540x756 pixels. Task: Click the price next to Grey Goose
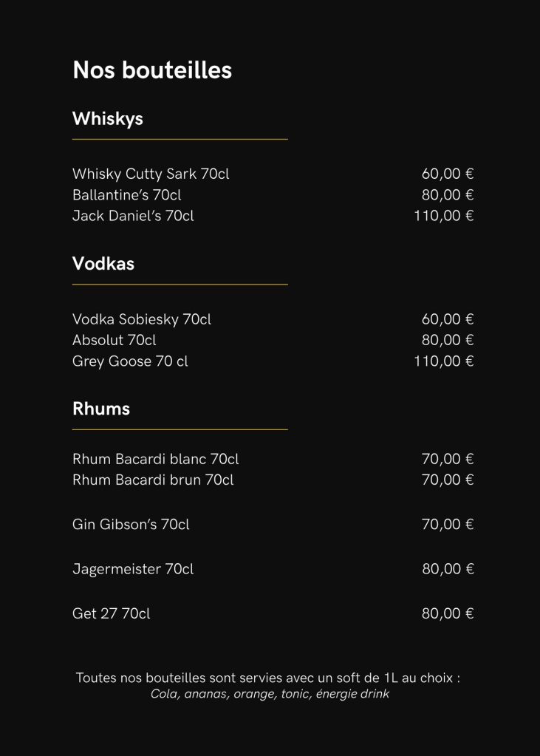click(x=444, y=361)
